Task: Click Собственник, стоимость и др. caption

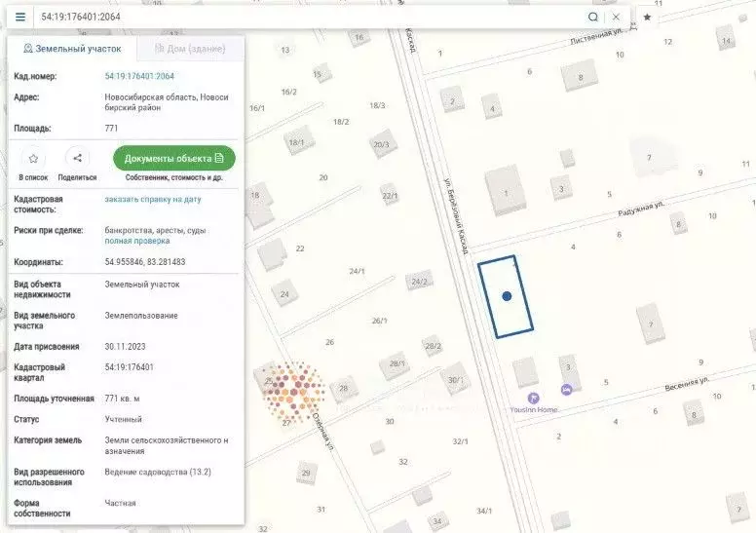Action: pos(174,177)
